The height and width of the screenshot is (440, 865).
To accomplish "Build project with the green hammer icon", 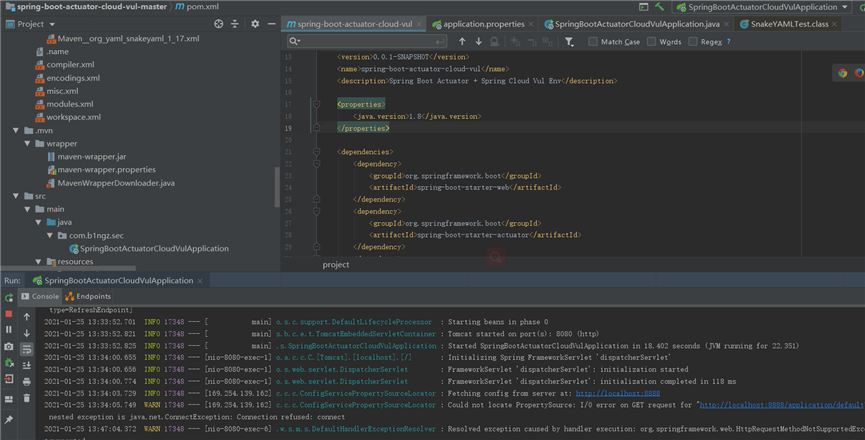I will click(x=659, y=7).
